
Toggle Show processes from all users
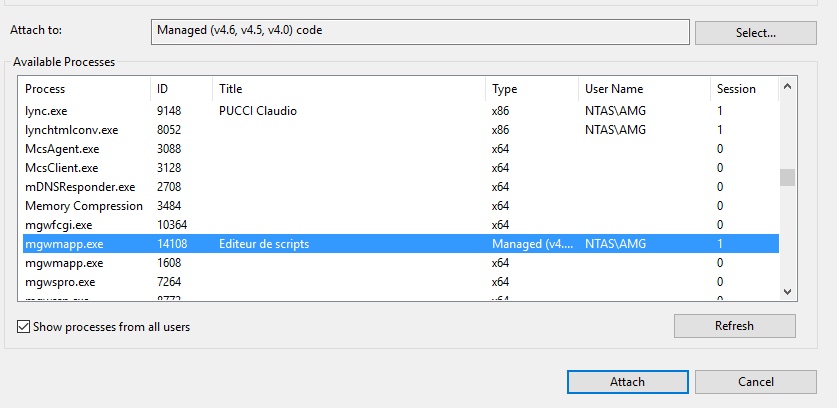click(24, 326)
